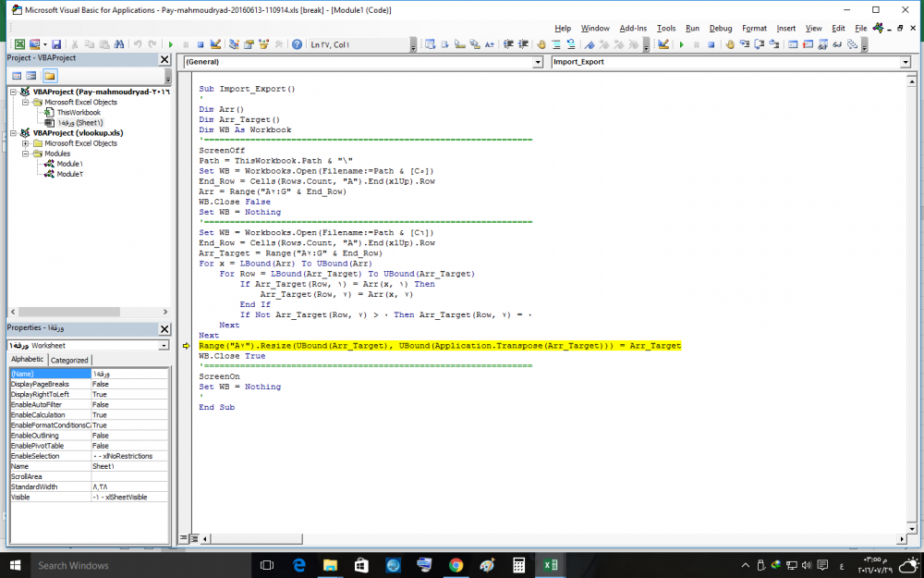Switch to Procedure View at code pane bottom
Viewport: 924px width, 578px height.
tap(184, 538)
